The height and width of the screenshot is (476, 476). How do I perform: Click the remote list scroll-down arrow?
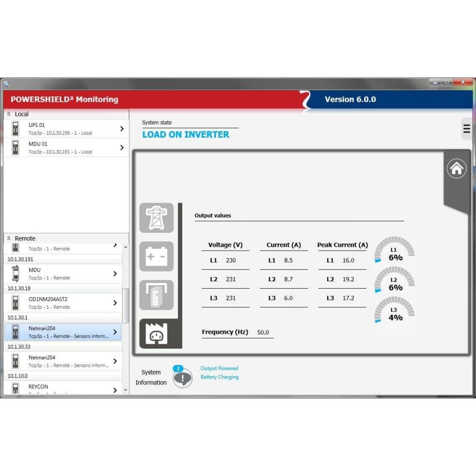[126, 390]
